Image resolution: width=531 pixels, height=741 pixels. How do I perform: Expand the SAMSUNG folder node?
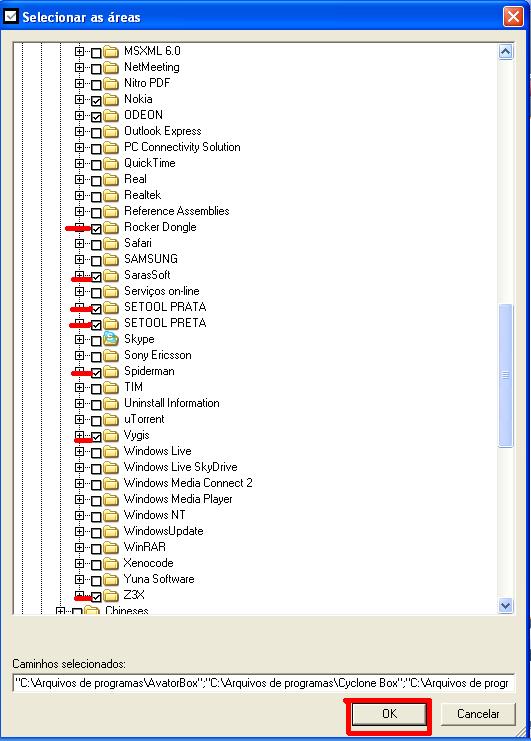(x=79, y=259)
